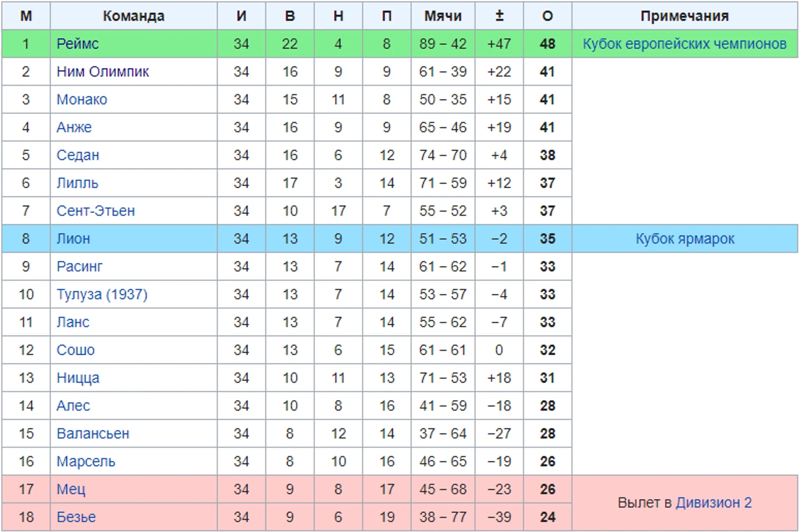Follow the Кубок европейских чемпионов link
799x532 pixels.
(685, 44)
